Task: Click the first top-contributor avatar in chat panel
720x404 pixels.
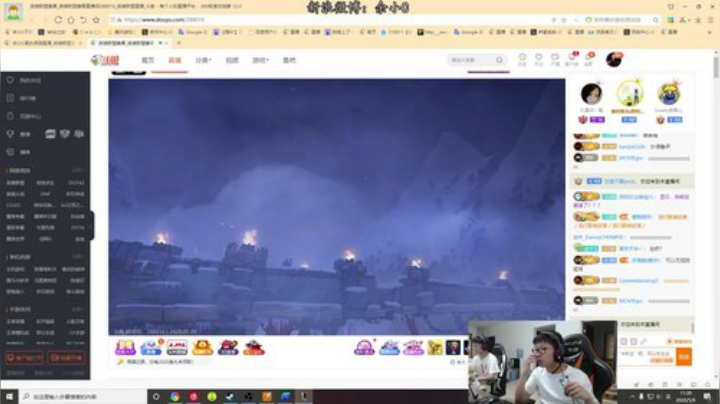Action: click(x=591, y=94)
